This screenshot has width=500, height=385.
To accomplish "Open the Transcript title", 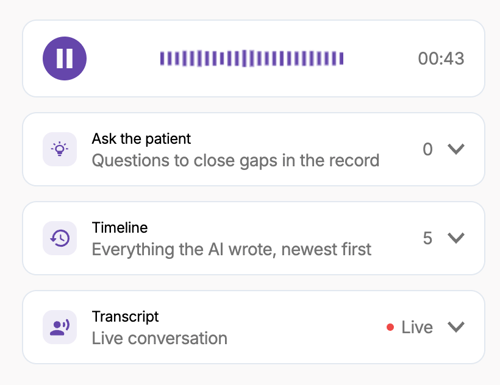I will (125, 317).
